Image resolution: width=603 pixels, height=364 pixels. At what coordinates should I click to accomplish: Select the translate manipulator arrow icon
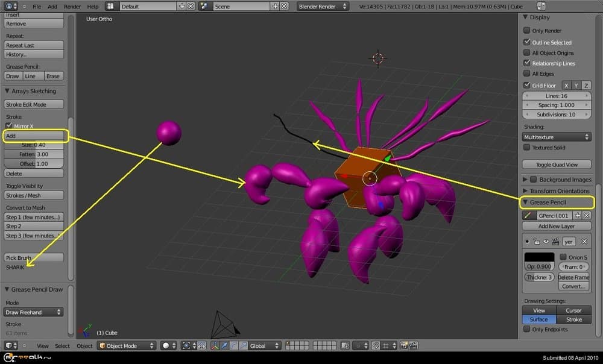click(224, 346)
